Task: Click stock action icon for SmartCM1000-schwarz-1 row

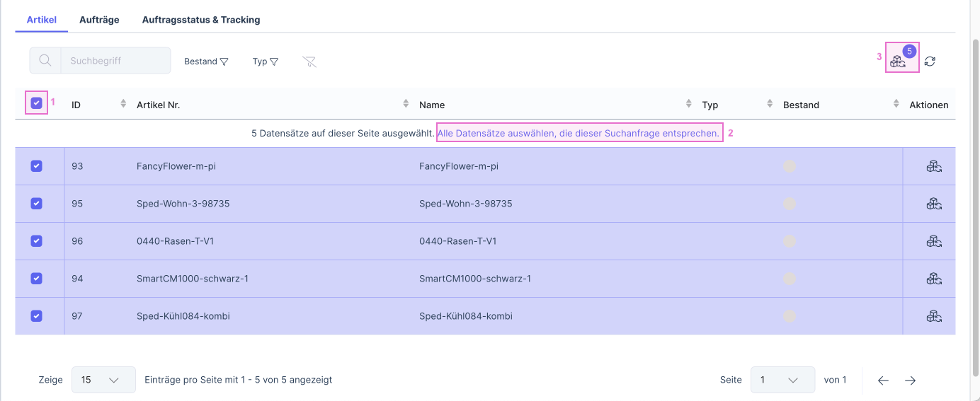Action: coord(933,279)
